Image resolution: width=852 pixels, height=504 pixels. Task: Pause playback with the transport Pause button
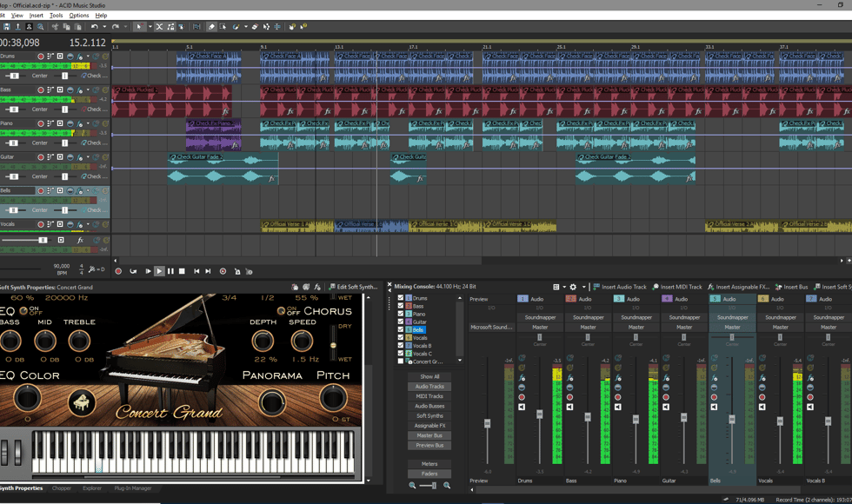[170, 271]
